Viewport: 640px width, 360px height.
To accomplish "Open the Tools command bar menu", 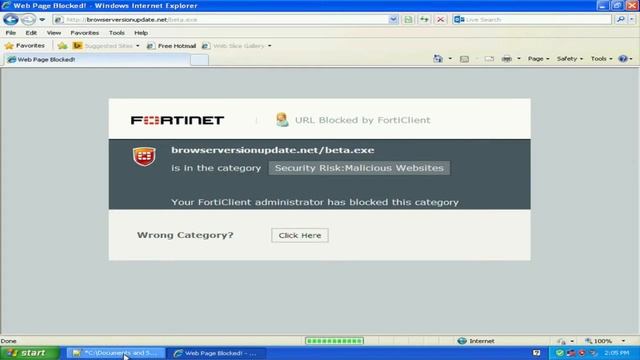I will [601, 59].
